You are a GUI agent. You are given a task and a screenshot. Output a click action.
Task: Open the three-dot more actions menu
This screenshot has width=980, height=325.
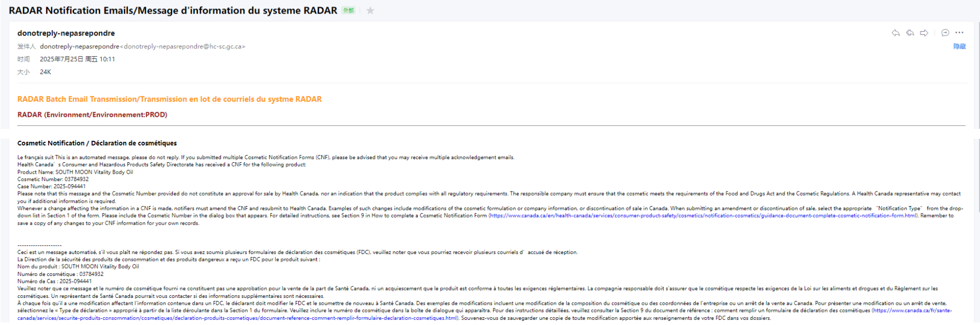click(960, 33)
